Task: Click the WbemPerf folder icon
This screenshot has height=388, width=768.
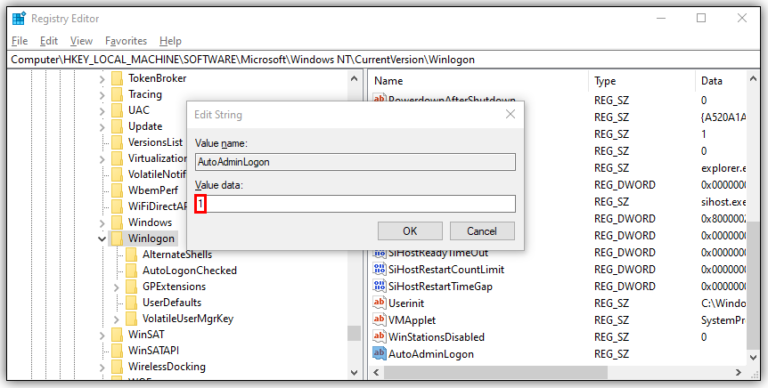Action: [117, 190]
